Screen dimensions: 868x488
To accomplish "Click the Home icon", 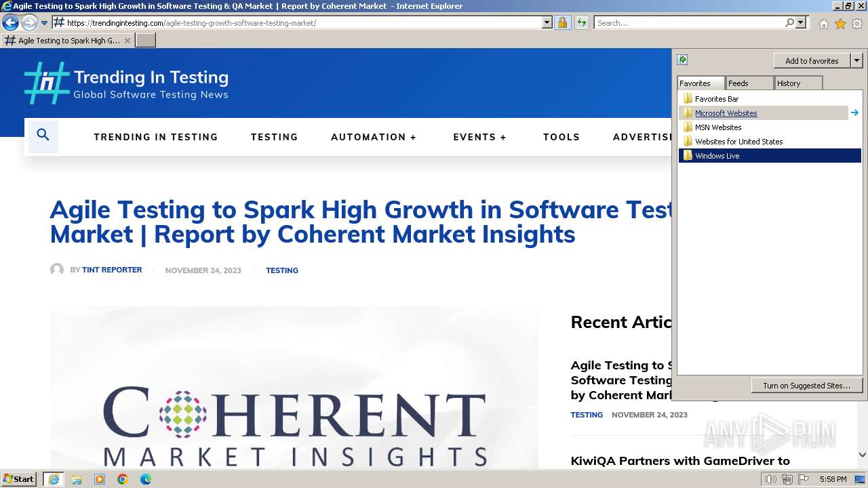I will 823,24.
